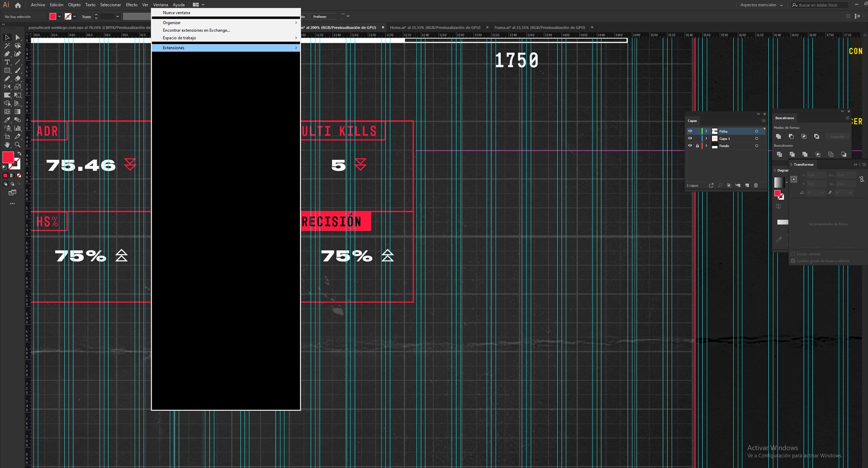Select the Unite shape mode in Buscatrazos
This screenshot has height=468, width=868.
pos(779,136)
